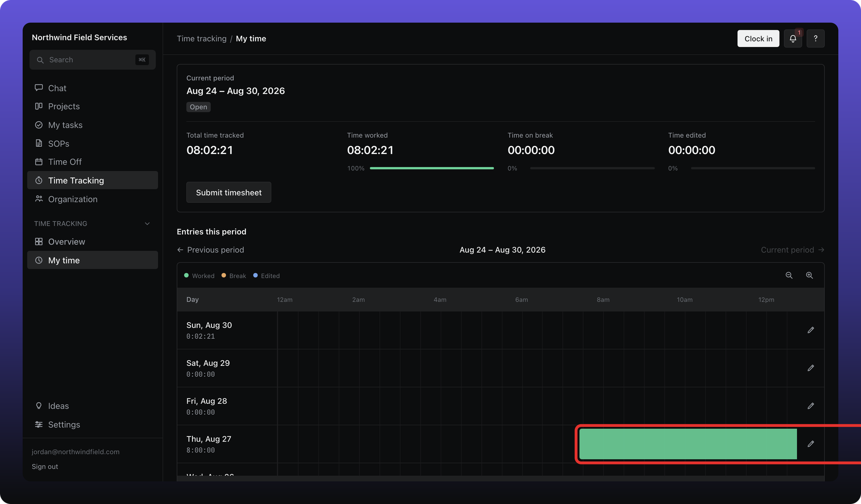Click the Clock in button
Viewport: 861px width, 504px height.
click(758, 39)
